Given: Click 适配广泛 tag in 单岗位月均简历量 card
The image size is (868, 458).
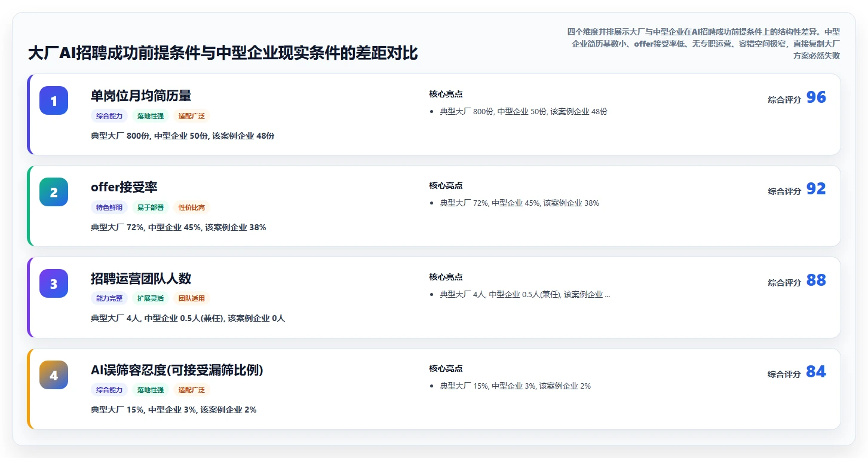Looking at the screenshot, I should tap(192, 116).
